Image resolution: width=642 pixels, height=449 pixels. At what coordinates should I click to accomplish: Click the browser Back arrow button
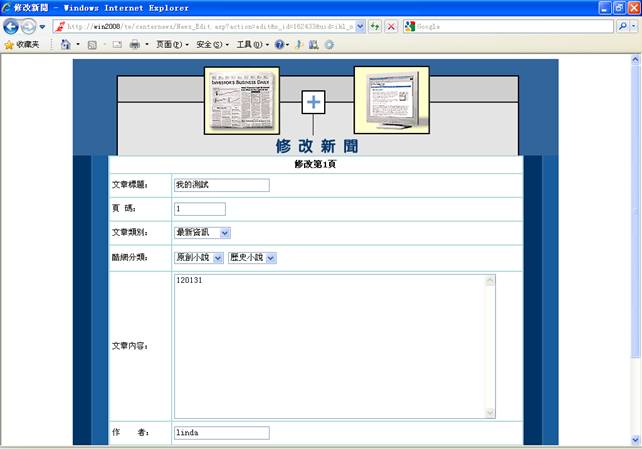(11, 26)
